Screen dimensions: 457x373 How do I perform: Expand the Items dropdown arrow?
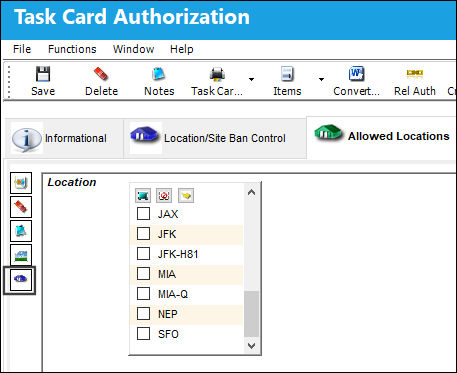(x=321, y=79)
